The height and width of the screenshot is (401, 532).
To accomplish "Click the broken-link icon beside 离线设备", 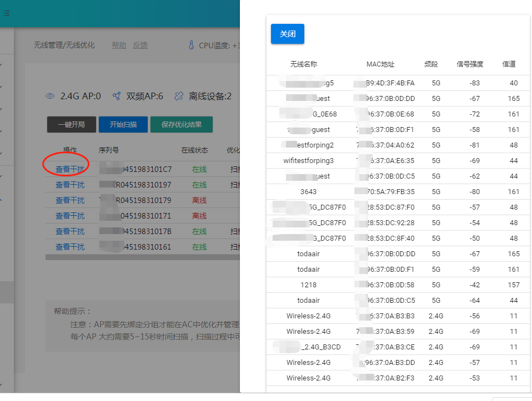I will click(179, 96).
